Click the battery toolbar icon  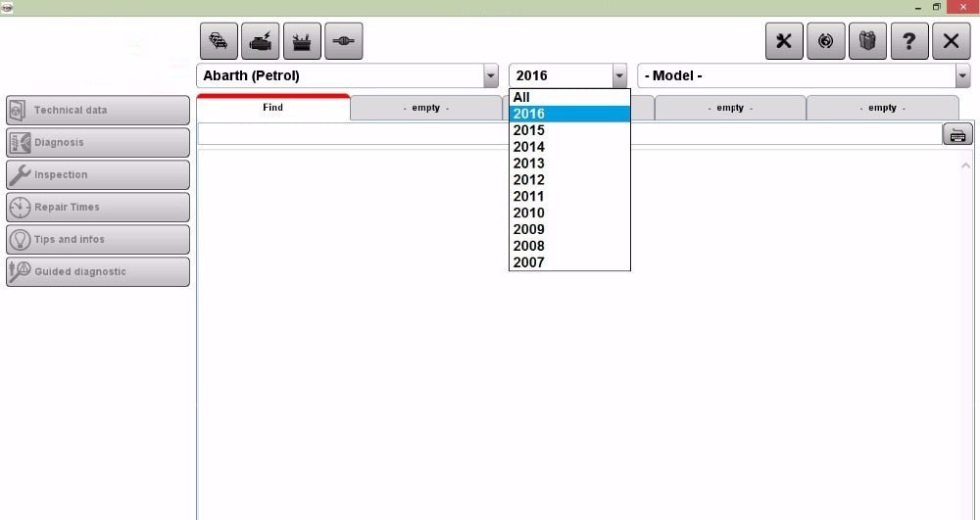pos(302,41)
